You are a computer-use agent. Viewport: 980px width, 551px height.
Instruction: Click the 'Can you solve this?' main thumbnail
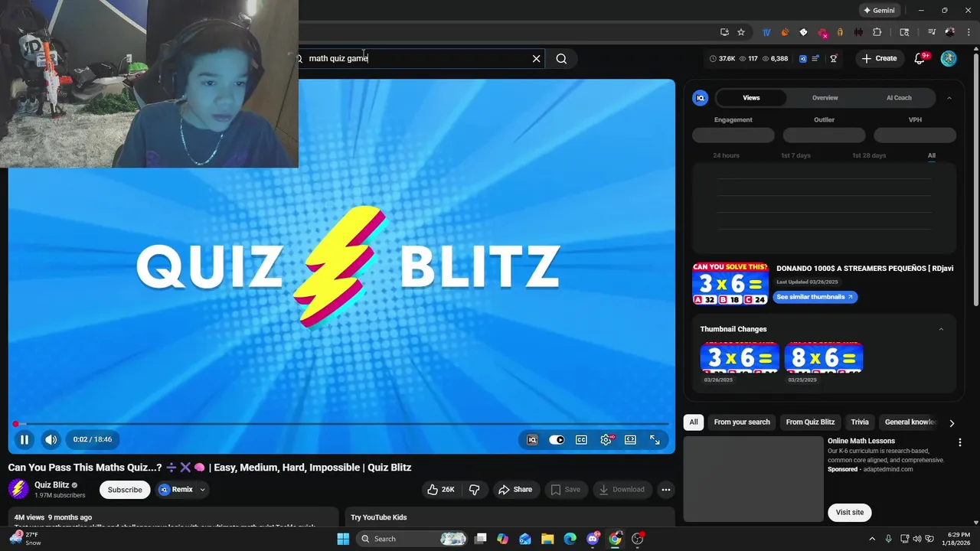730,284
